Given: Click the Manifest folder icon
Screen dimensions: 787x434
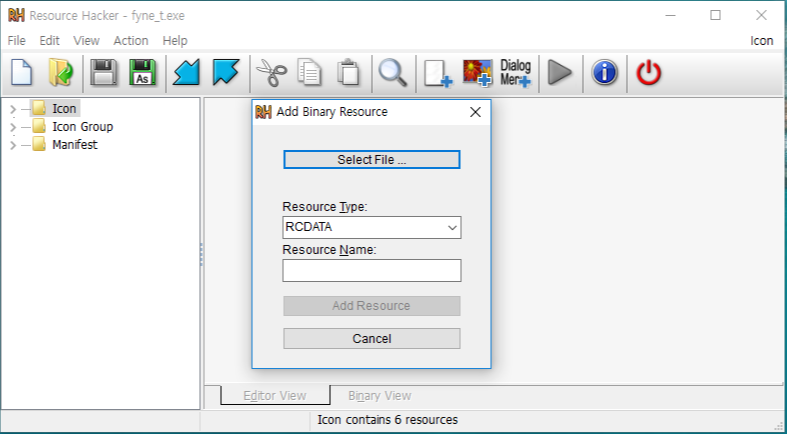Looking at the screenshot, I should coord(40,144).
